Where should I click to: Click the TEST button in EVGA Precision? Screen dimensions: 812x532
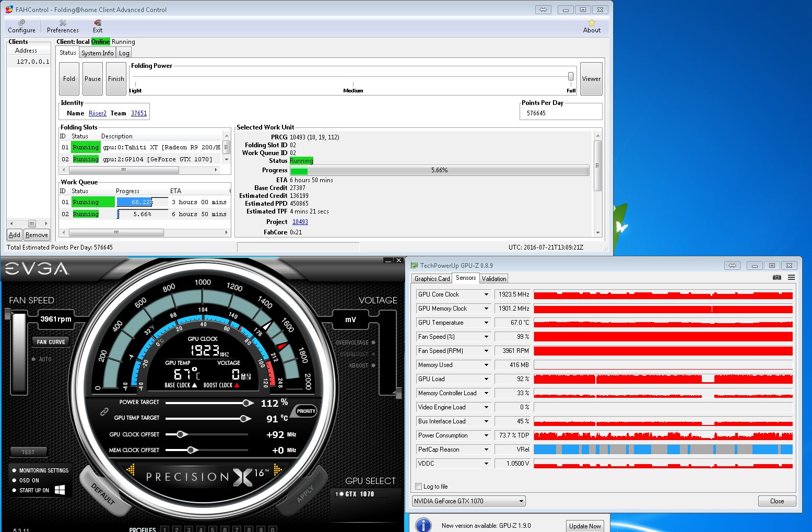coord(28,452)
